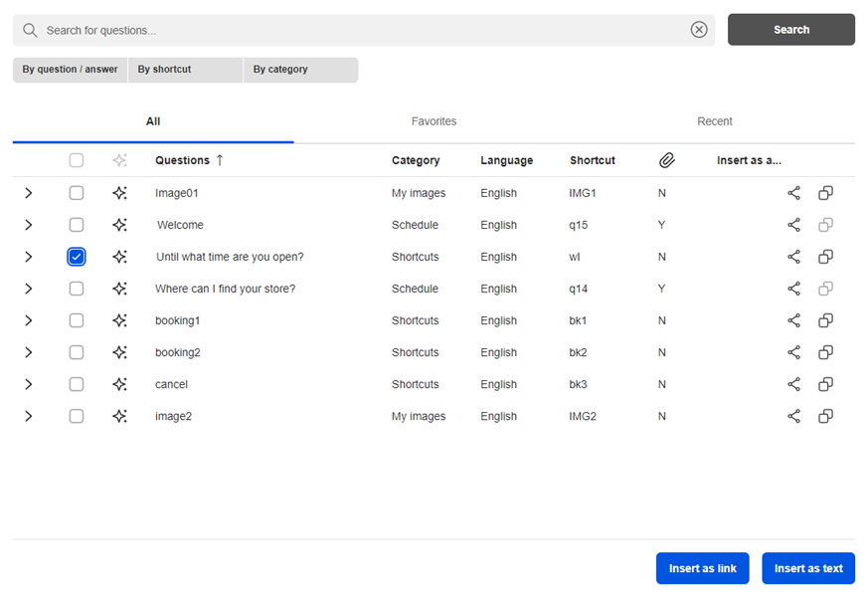Uncheck 'Until what time are you open?' checkbox
Screen dimensions: 868x597
pyautogui.click(x=77, y=257)
